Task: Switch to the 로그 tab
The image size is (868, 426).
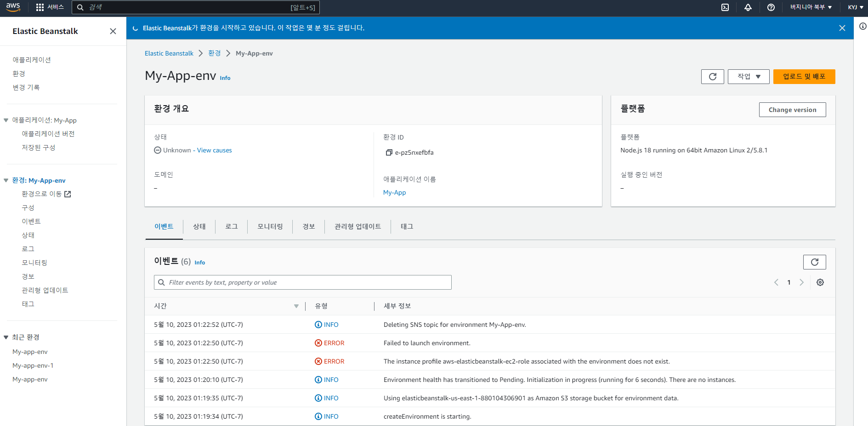Action: point(232,227)
